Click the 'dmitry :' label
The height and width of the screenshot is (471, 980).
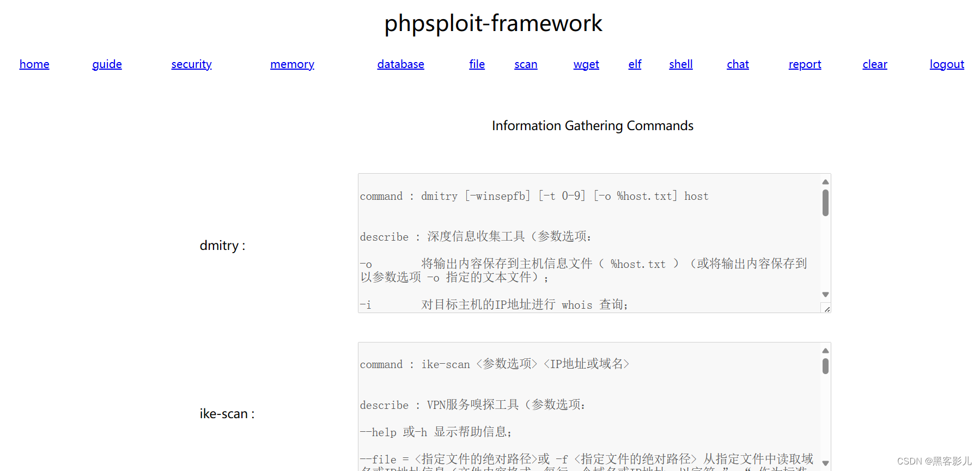click(222, 246)
